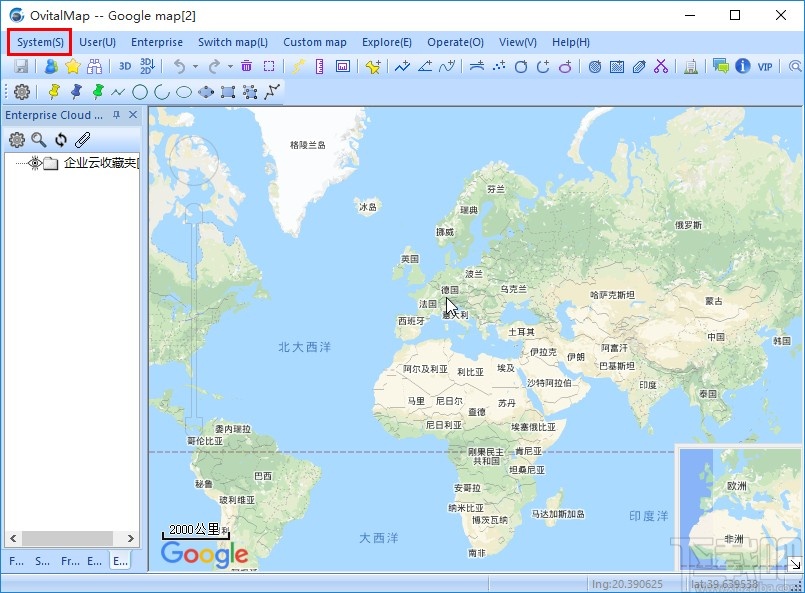Select the dashed rectangle selection tool

[269, 66]
